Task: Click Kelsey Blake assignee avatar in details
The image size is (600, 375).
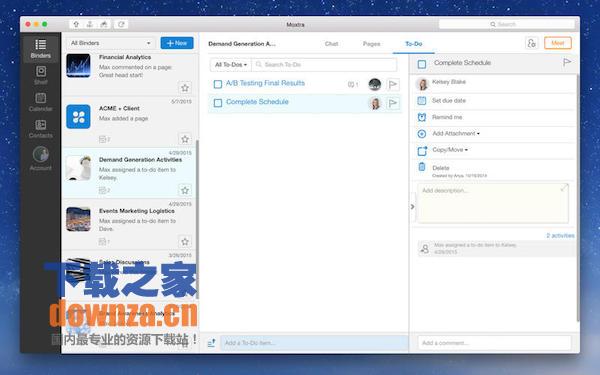Action: pos(422,84)
